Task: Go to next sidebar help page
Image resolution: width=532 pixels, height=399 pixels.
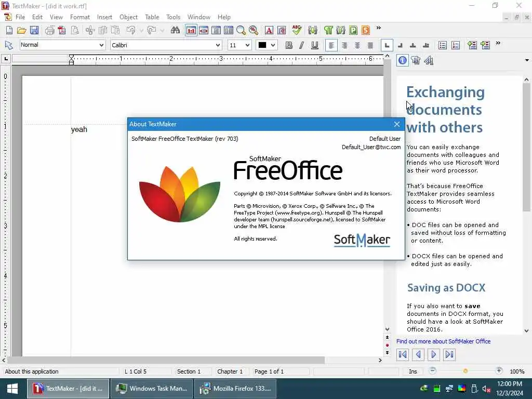Action: (x=434, y=354)
